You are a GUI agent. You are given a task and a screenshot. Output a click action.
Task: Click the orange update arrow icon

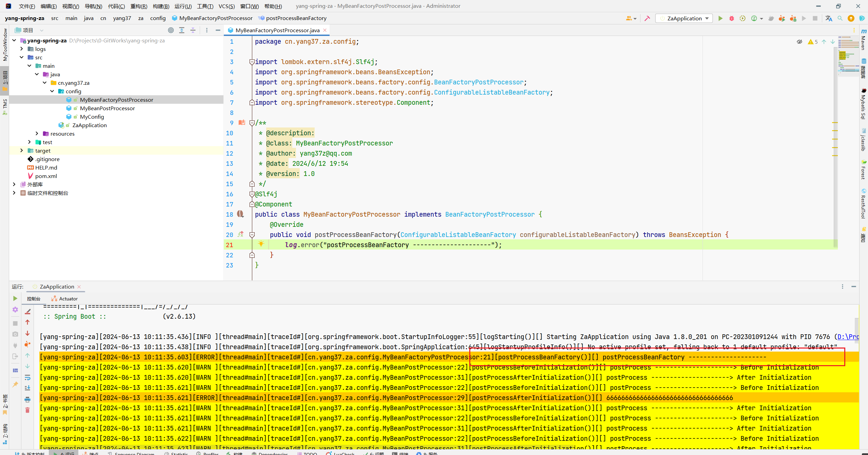[x=851, y=18]
